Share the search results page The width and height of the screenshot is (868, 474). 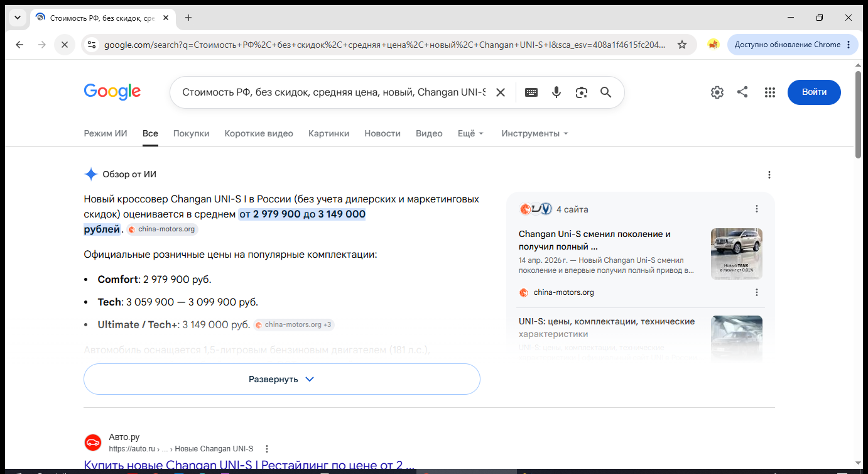point(742,92)
